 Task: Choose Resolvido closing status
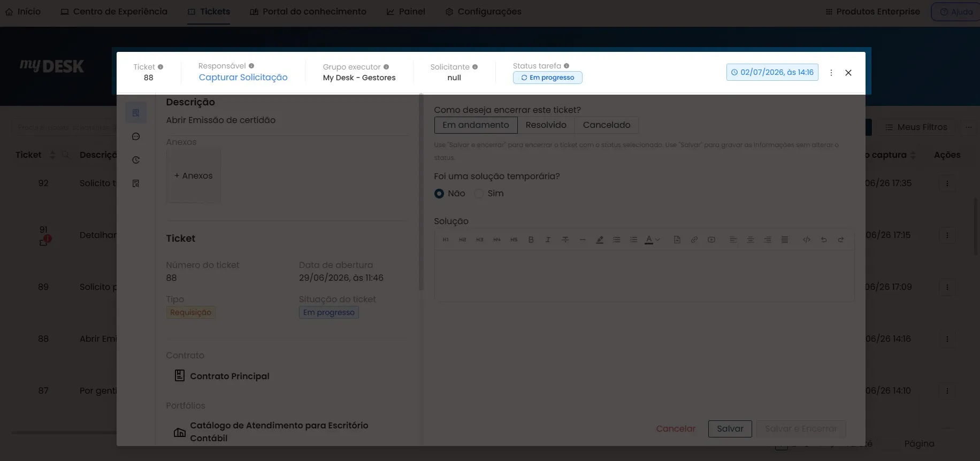point(546,125)
